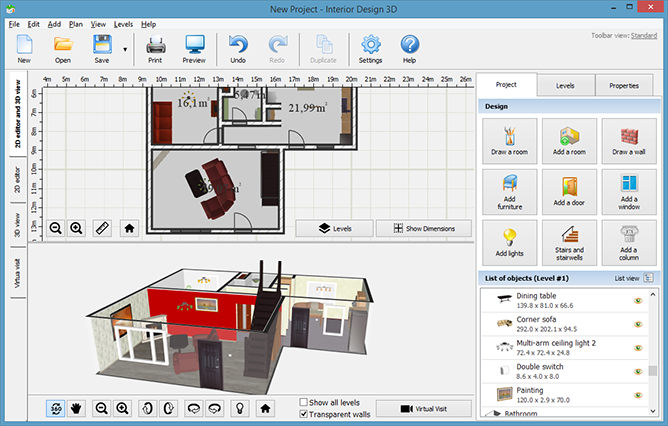The height and width of the screenshot is (426, 668).
Task: Switch to the Project tab
Action: pos(506,85)
